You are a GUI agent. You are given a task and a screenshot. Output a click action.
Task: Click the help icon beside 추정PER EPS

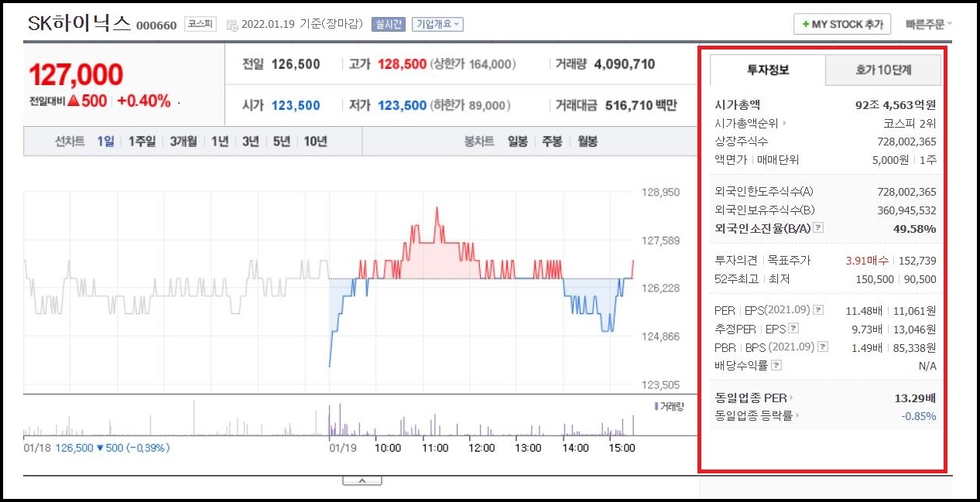[x=793, y=329]
